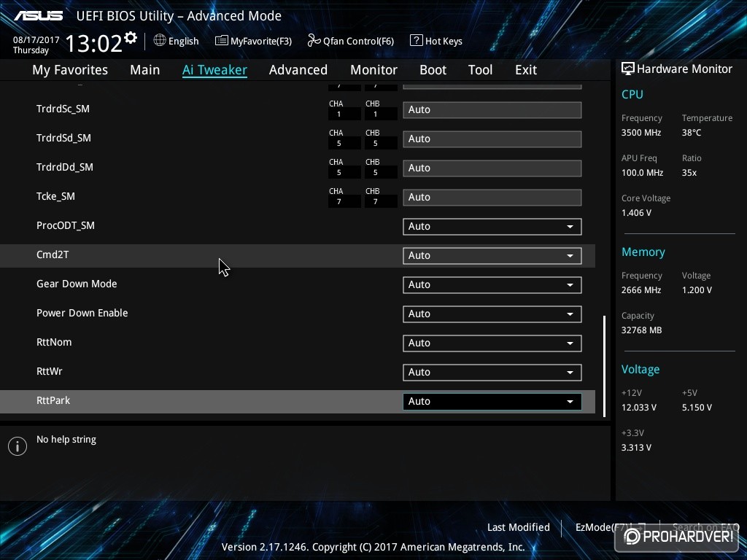Open MyFavorite(F3) text label

[x=261, y=42]
